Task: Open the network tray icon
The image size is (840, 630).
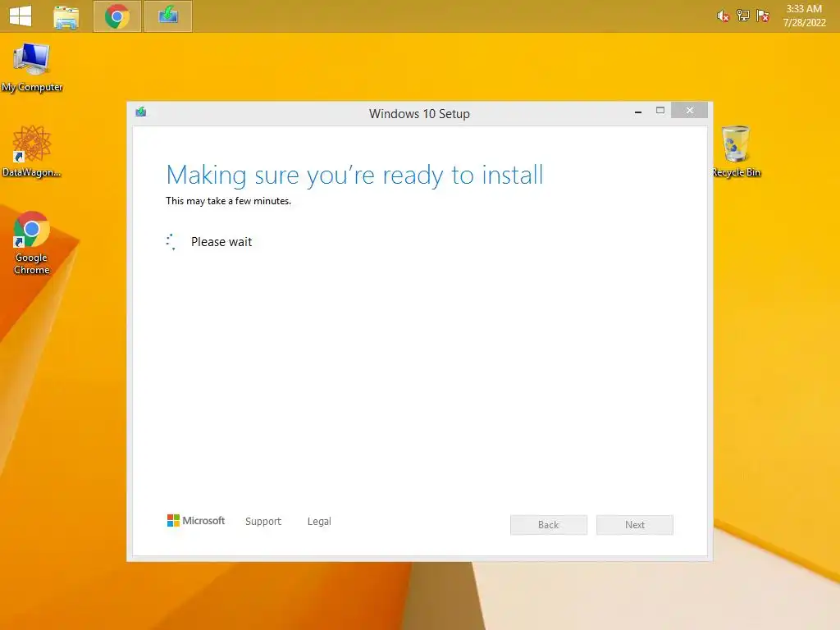Action: tap(742, 16)
